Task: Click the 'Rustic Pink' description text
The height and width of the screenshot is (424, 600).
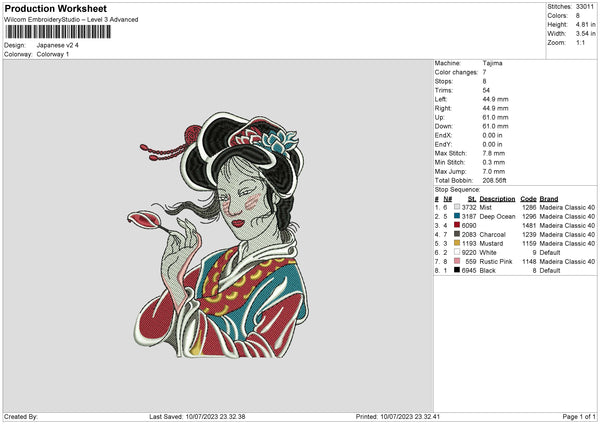Action: click(x=496, y=261)
